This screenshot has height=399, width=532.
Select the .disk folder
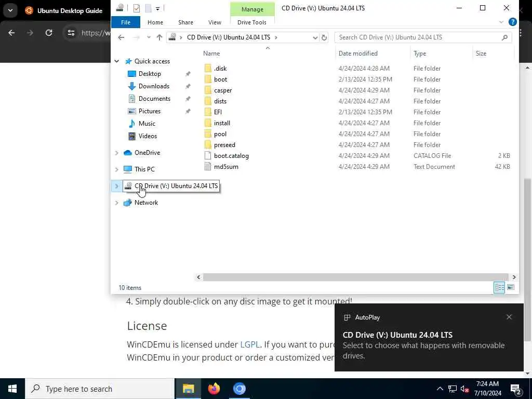220,69
